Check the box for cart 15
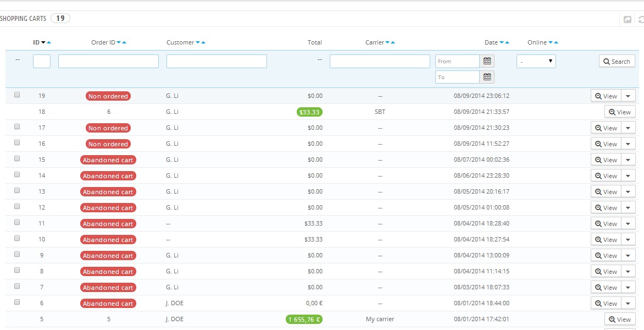Image resolution: width=644 pixels, height=330 pixels. 17,158
